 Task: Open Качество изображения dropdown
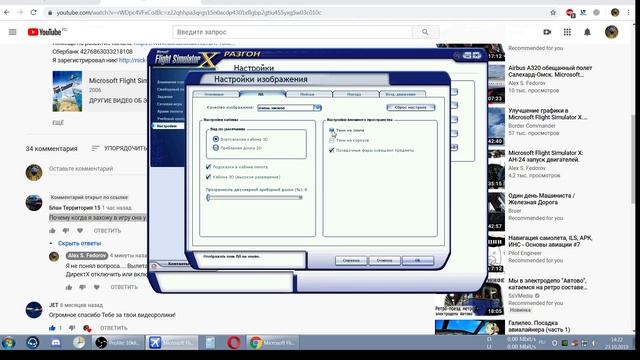pyautogui.click(x=289, y=108)
